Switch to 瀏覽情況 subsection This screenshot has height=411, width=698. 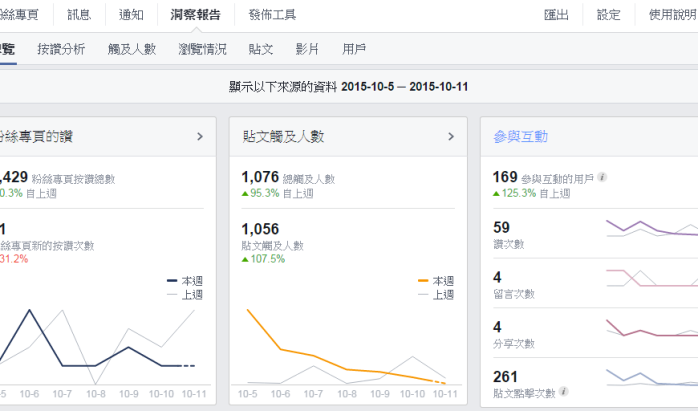click(202, 48)
